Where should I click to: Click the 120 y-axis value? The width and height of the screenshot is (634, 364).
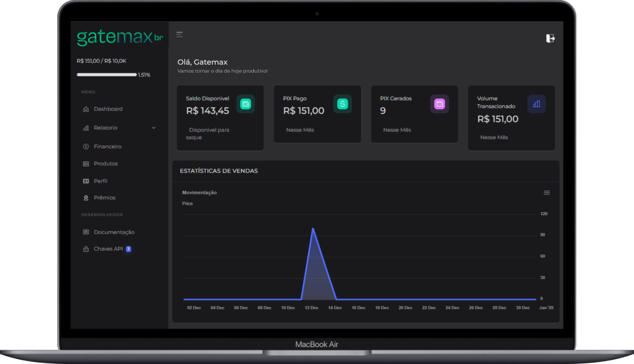[544, 214]
